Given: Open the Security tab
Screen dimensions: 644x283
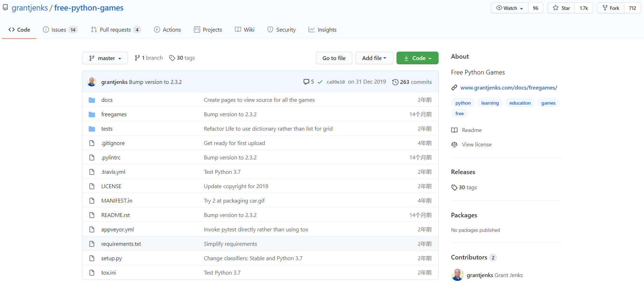Looking at the screenshot, I should (282, 30).
